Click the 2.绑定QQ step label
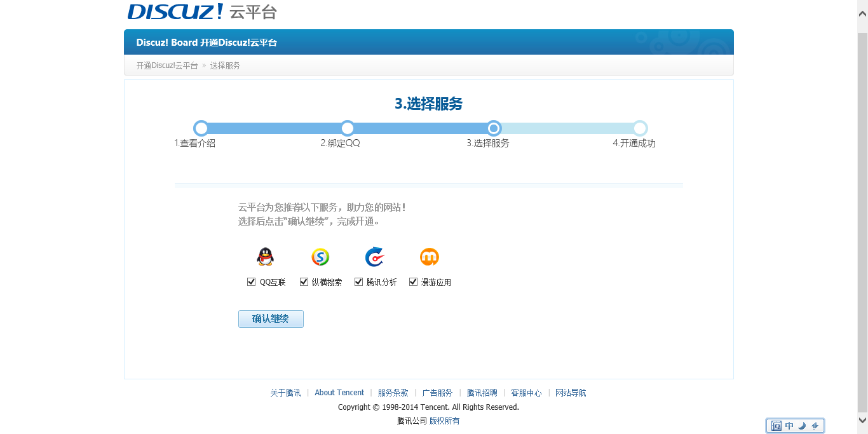Image resolution: width=868 pixels, height=434 pixels. (x=340, y=144)
